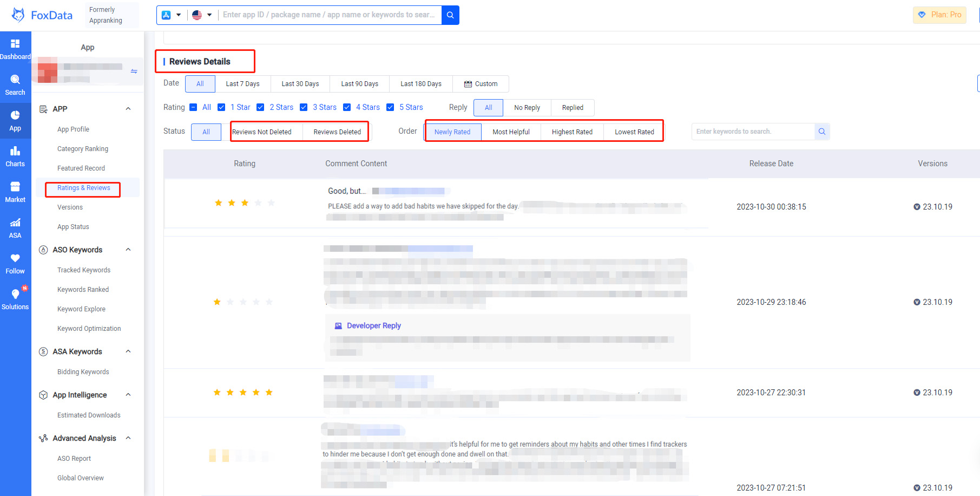980x496 pixels.
Task: Collapse the Advanced Analysis section
Action: pyautogui.click(x=128, y=438)
